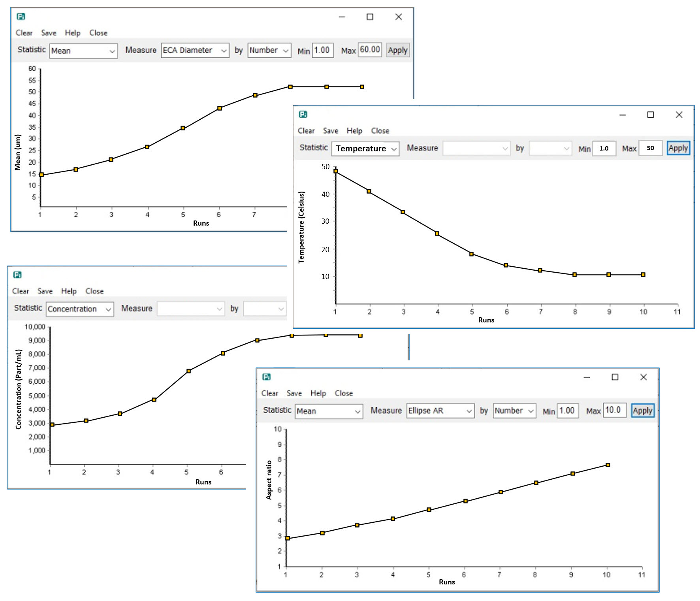Image resolution: width=700 pixels, height=601 pixels.
Task: Open Help menu in ECA Diameter window
Action: [x=73, y=33]
